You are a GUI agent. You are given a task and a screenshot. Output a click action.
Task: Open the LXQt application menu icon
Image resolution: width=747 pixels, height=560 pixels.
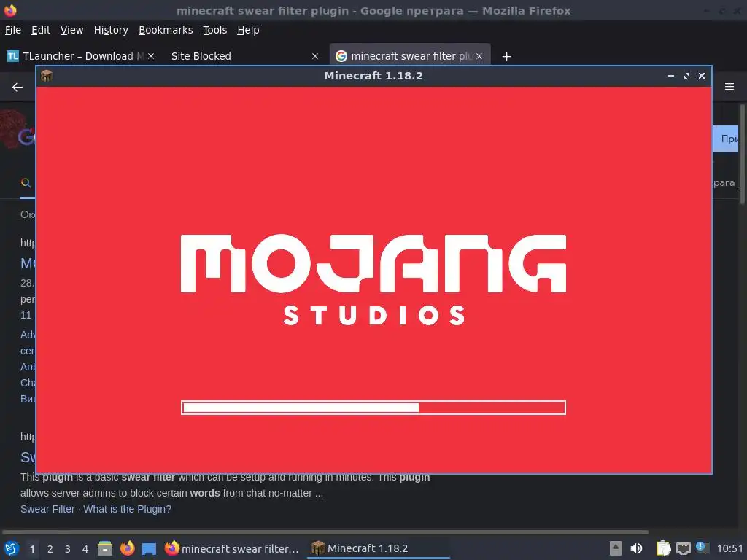(x=12, y=548)
